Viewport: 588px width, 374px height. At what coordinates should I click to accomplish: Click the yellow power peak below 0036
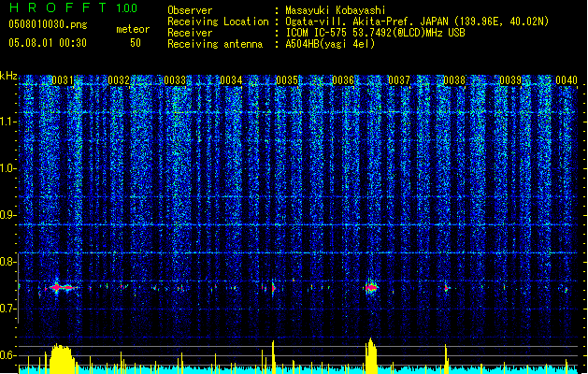[371, 356]
